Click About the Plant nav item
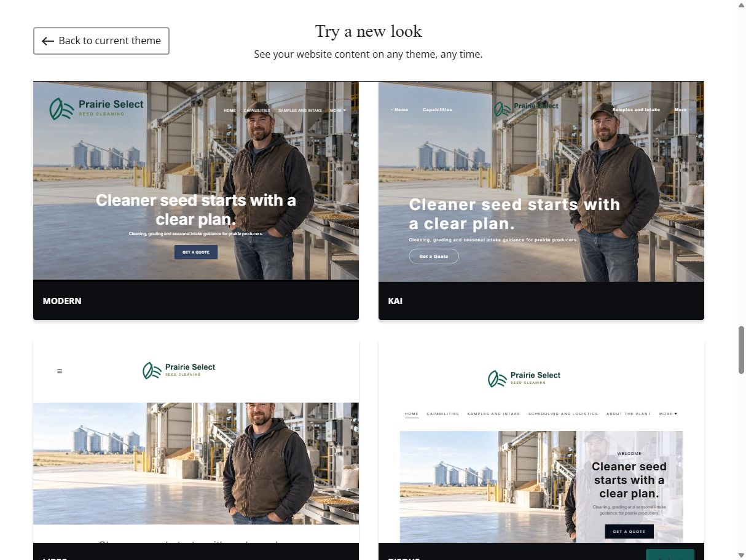746x560 pixels. coord(629,414)
